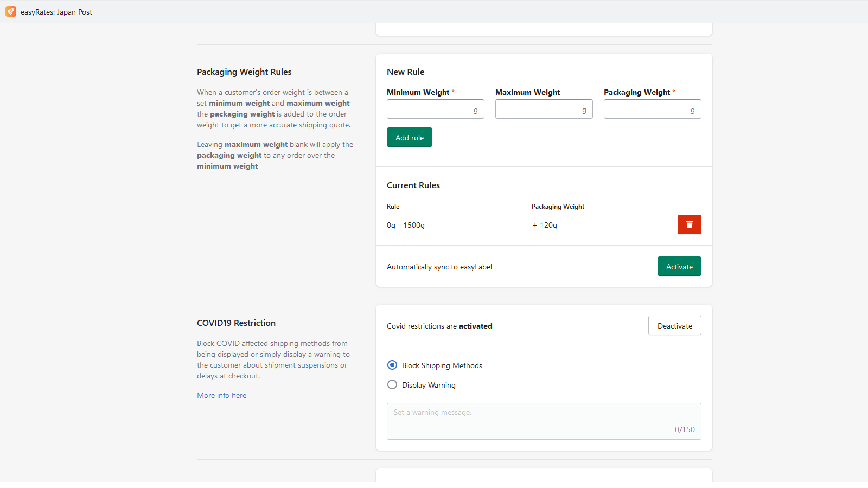
Task: Click the easyRates: Japan Post title
Action: [56, 12]
